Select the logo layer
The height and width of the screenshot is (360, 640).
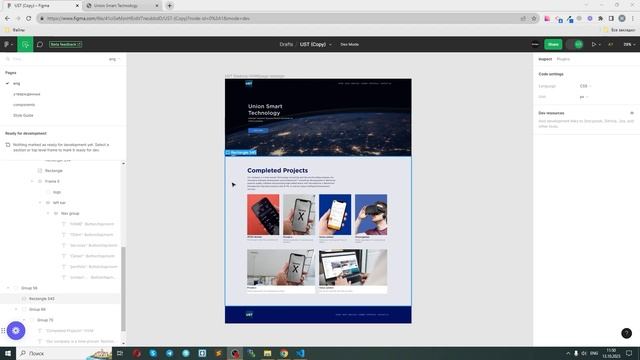point(57,192)
